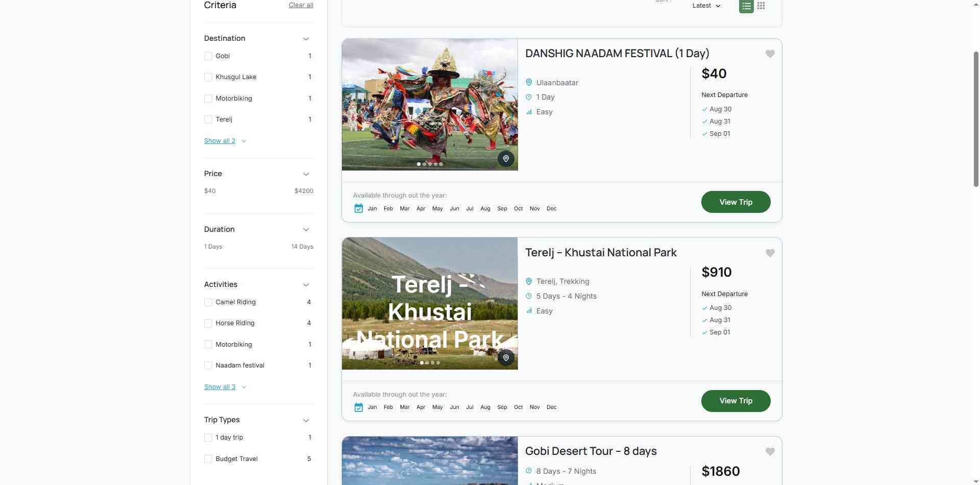Click the page vertical scrollbar
Screen dimensions: 980x485
(x=976, y=118)
